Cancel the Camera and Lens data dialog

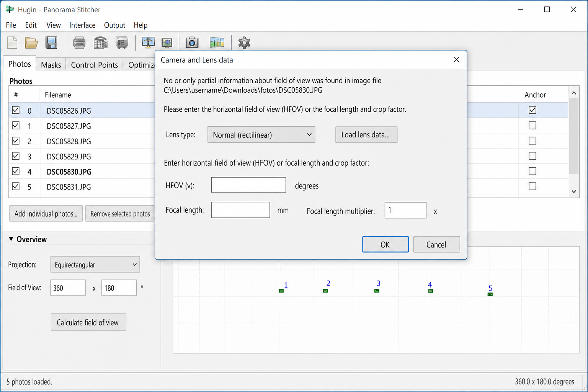tap(436, 245)
